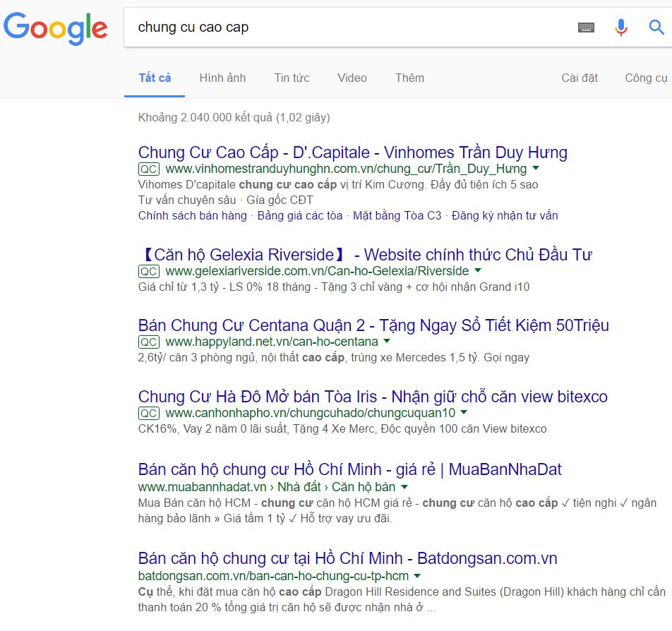Click 'Khoảng 2.040.000 kết quả' stats text
Screen dimensions: 672x631
234,117
